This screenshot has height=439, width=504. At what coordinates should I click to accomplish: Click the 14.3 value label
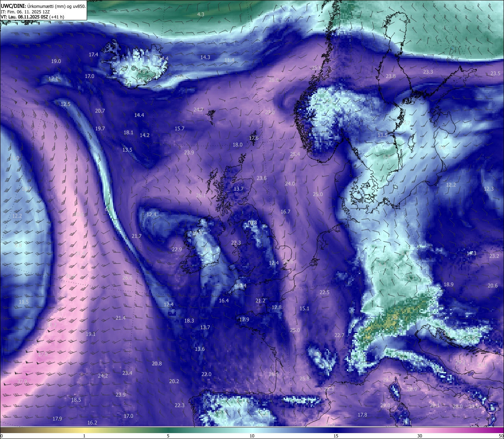click(205, 57)
